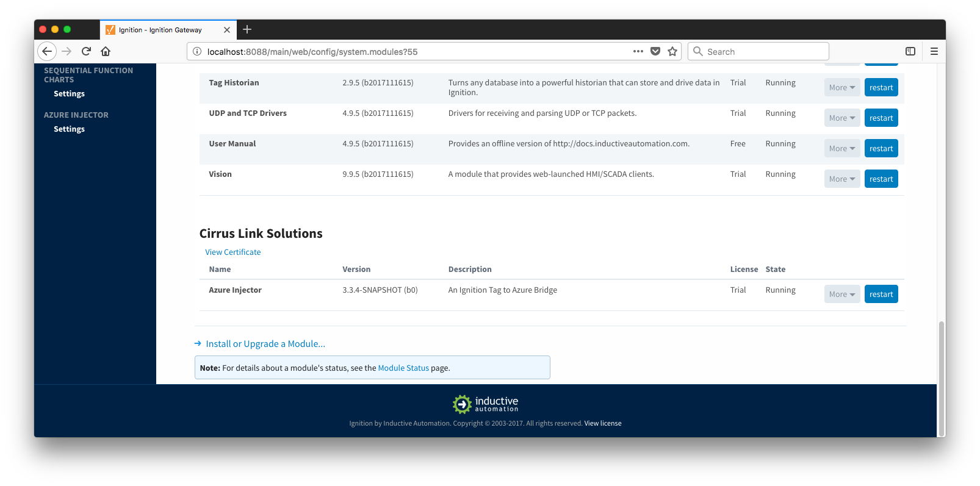Open a new browser tab with plus
Viewport: 980px width, 486px height.
tap(247, 29)
